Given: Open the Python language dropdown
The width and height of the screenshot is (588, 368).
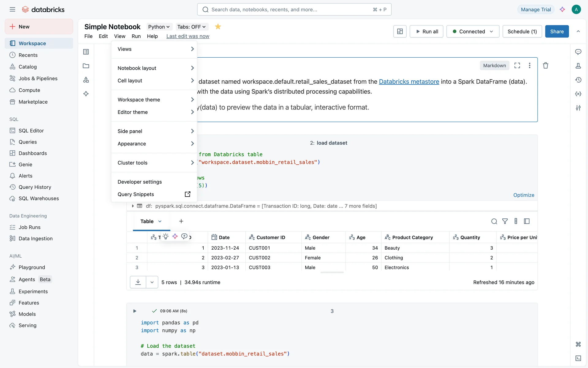Looking at the screenshot, I should click(159, 27).
